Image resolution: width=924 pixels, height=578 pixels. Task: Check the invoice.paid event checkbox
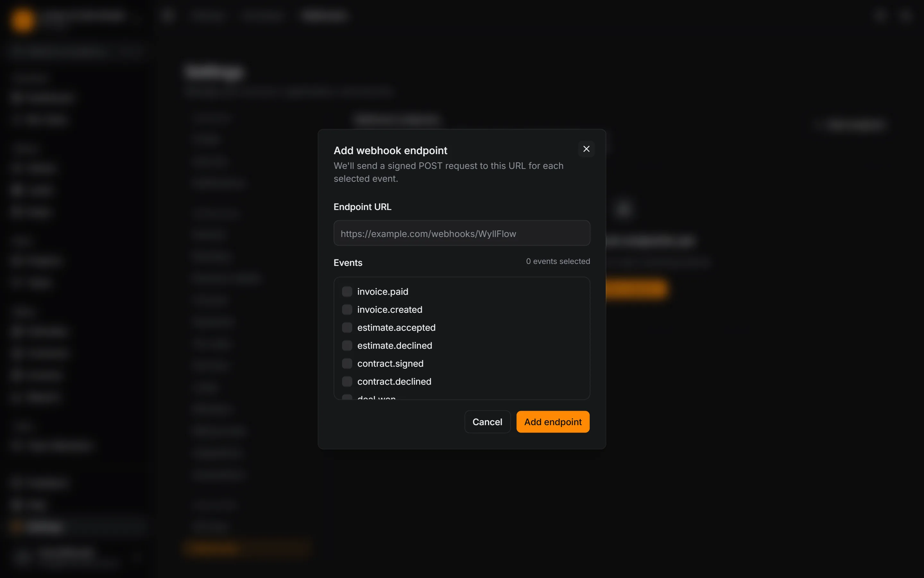click(x=347, y=292)
